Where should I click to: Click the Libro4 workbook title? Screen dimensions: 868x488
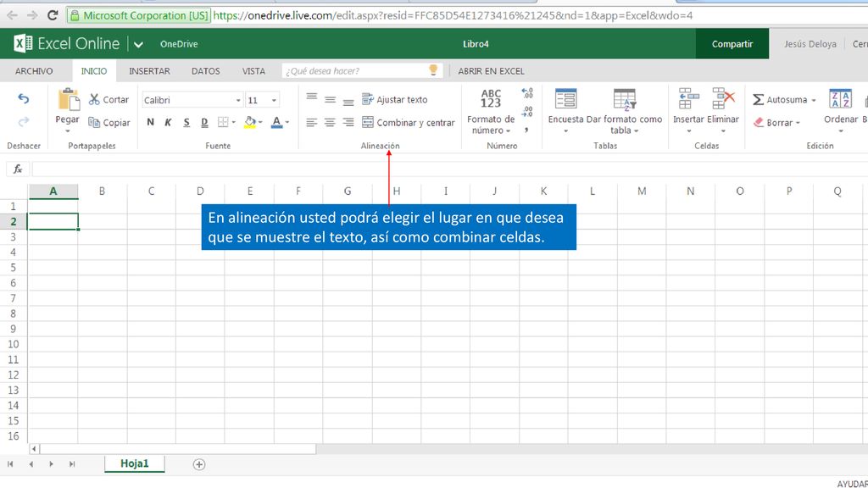(x=476, y=44)
